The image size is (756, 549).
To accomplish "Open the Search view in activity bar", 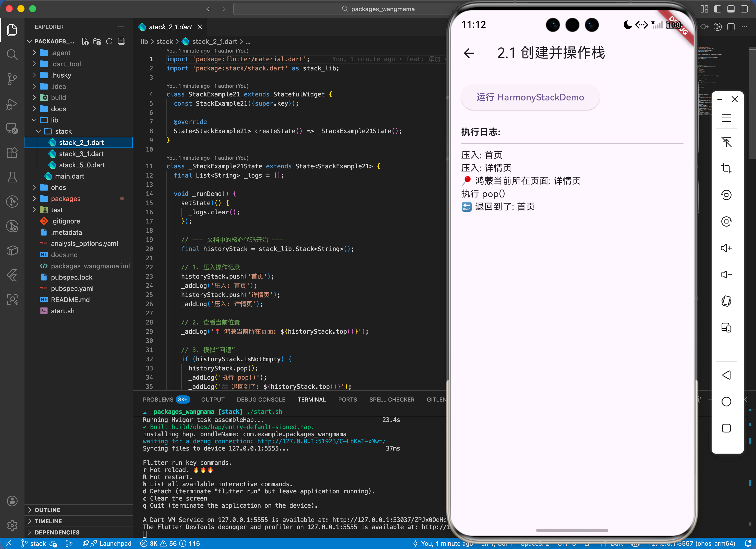I will (12, 54).
